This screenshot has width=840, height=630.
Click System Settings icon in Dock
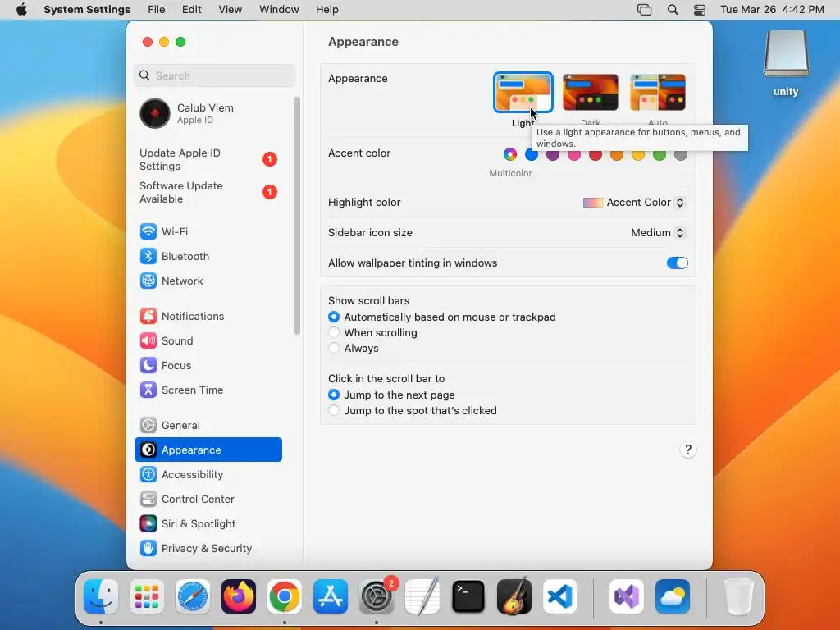(x=377, y=596)
